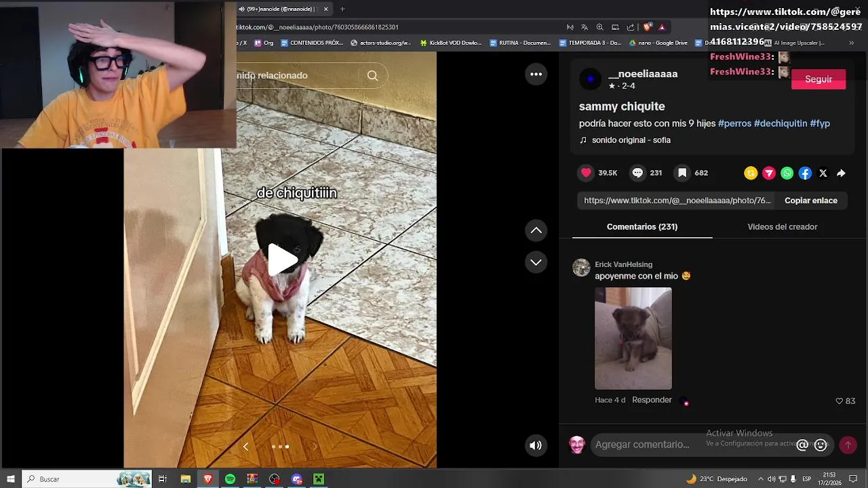Open Task View from the taskbar
The width and height of the screenshot is (868, 488).
[x=163, y=479]
